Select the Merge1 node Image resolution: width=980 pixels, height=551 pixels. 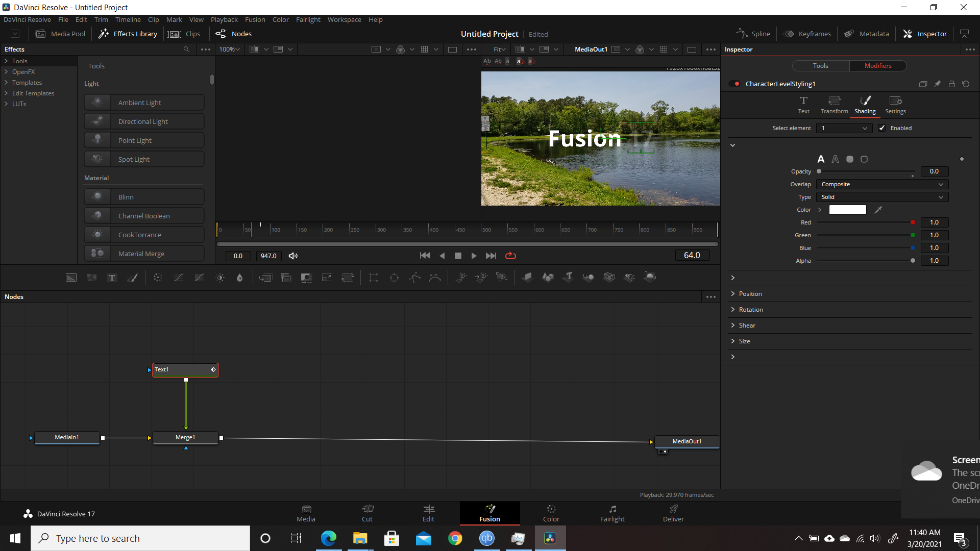tap(185, 438)
